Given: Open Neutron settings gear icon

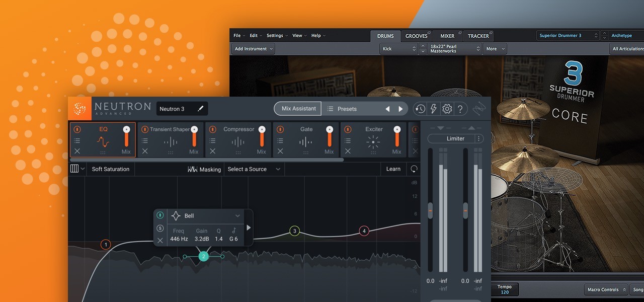Looking at the screenshot, I should [x=447, y=109].
